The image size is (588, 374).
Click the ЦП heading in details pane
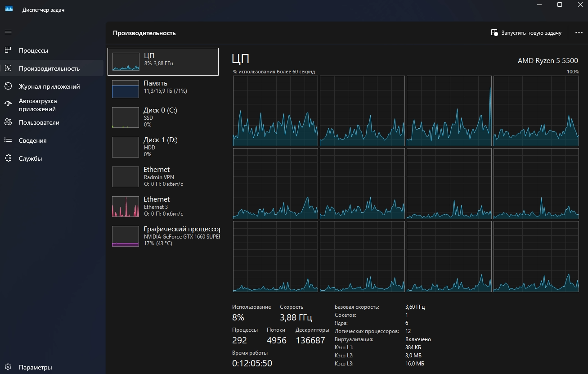pos(240,59)
